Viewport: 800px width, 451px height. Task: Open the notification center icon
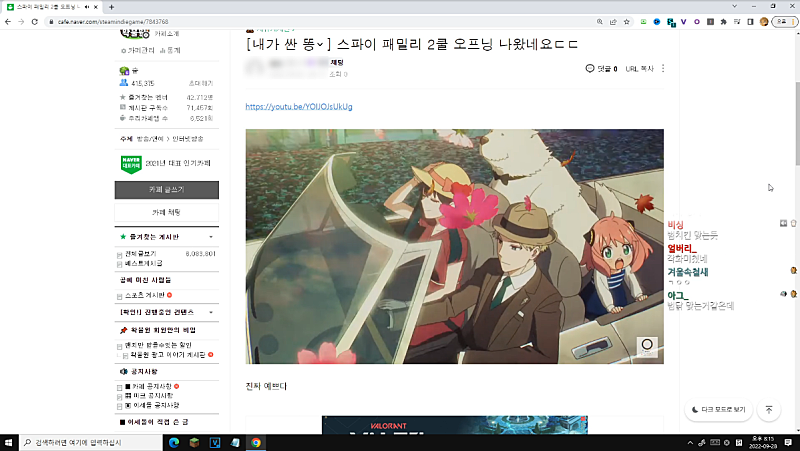pyautogui.click(x=788, y=442)
